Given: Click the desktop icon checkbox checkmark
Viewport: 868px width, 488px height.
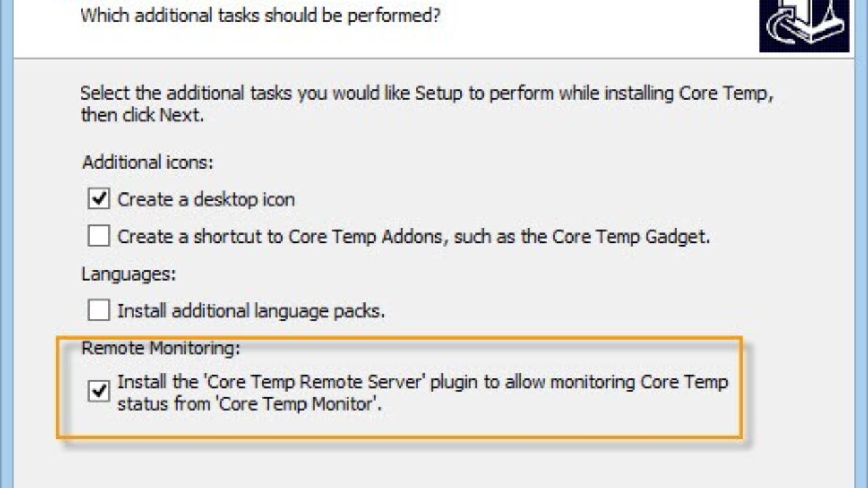Looking at the screenshot, I should coord(98,199).
